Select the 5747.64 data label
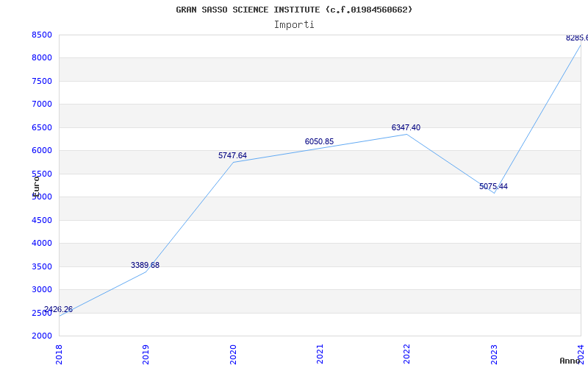 coord(232,155)
